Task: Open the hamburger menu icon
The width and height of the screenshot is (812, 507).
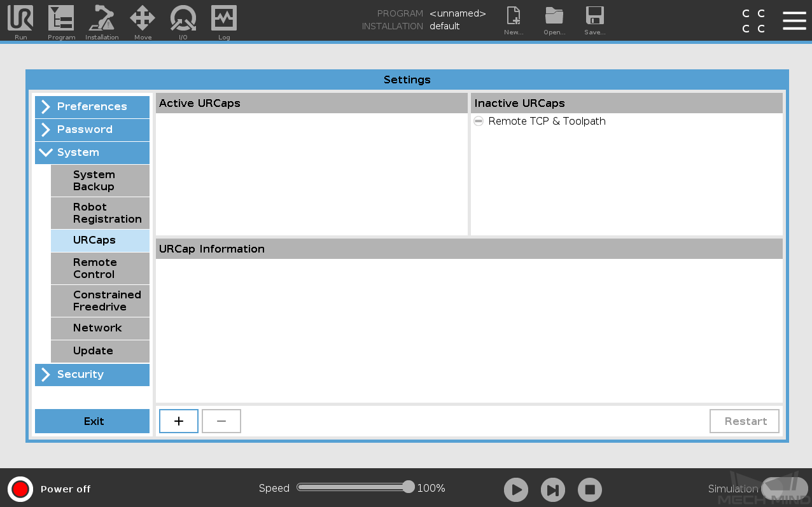Action: pyautogui.click(x=794, y=20)
